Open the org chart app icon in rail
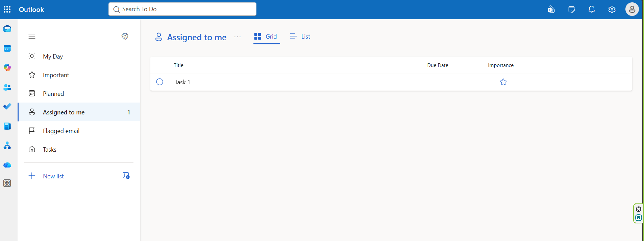The height and width of the screenshot is (241, 644). [x=7, y=146]
